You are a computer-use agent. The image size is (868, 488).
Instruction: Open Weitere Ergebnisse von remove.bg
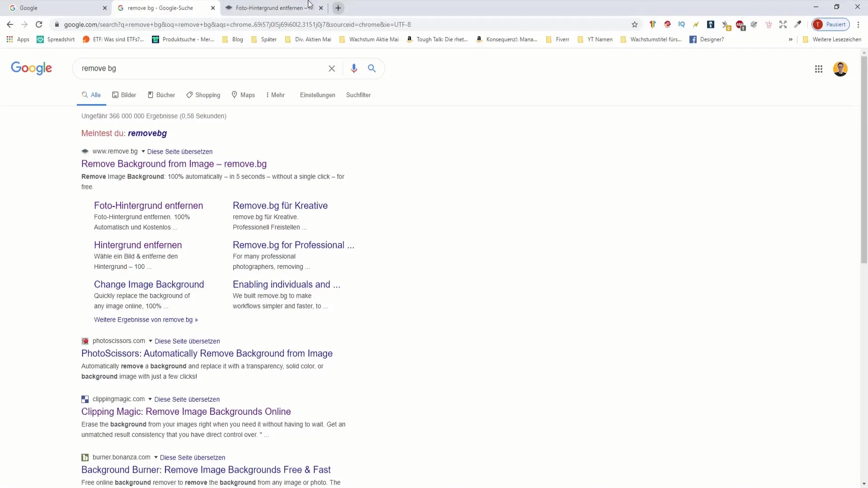(x=146, y=319)
